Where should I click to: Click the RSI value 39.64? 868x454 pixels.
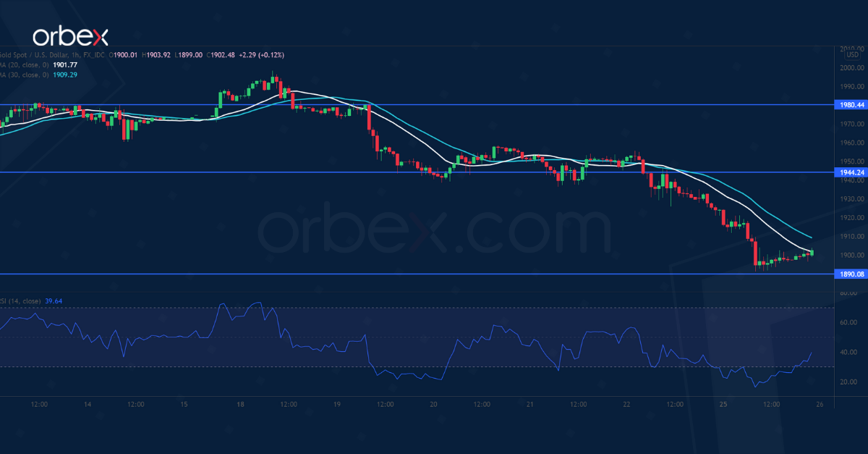(x=54, y=301)
